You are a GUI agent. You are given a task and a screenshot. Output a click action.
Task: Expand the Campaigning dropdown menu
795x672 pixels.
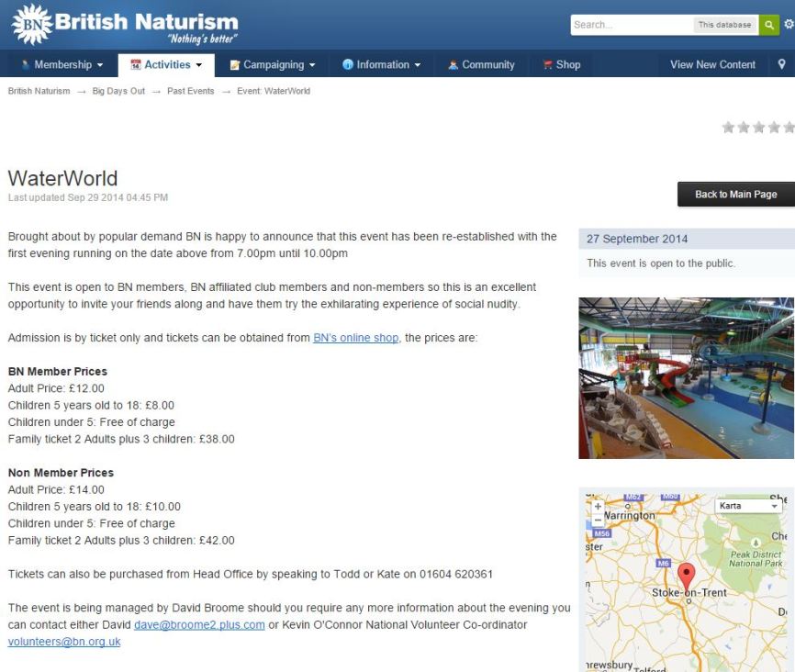[x=273, y=64]
